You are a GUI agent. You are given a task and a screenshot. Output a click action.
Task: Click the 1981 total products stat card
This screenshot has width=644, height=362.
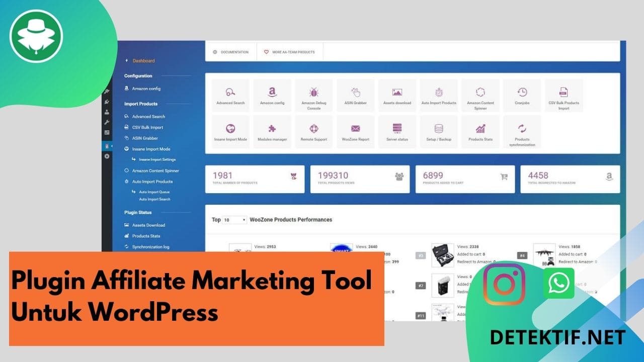[x=255, y=179]
